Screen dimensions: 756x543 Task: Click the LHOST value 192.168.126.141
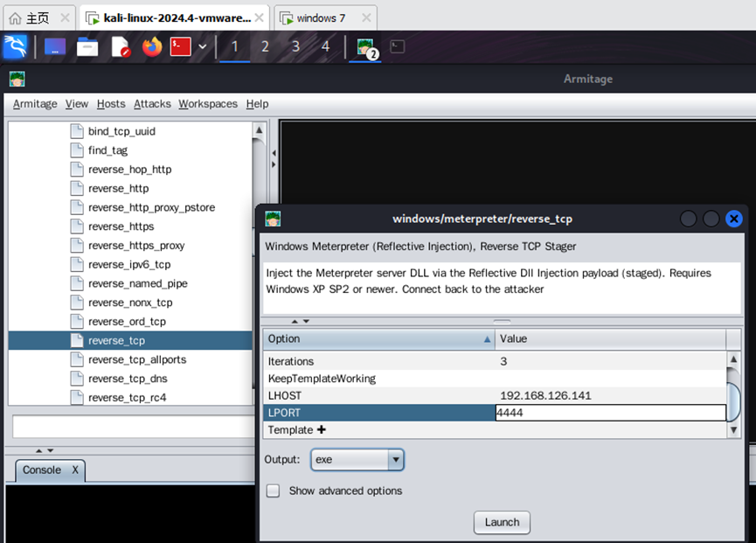click(545, 396)
